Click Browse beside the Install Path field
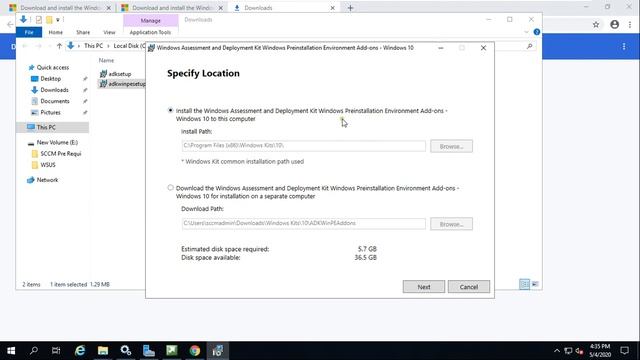This screenshot has width=640, height=360. (451, 146)
